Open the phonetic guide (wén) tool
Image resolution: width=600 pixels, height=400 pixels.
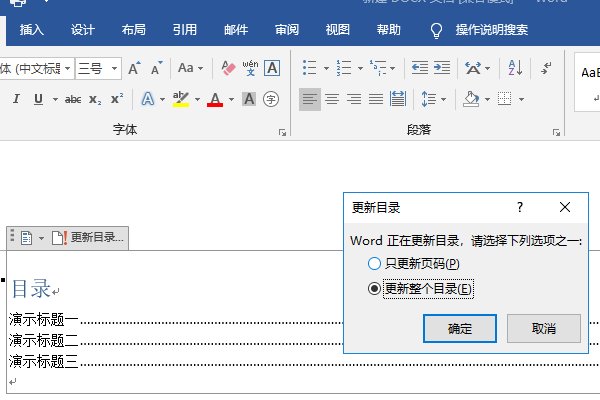coord(250,68)
